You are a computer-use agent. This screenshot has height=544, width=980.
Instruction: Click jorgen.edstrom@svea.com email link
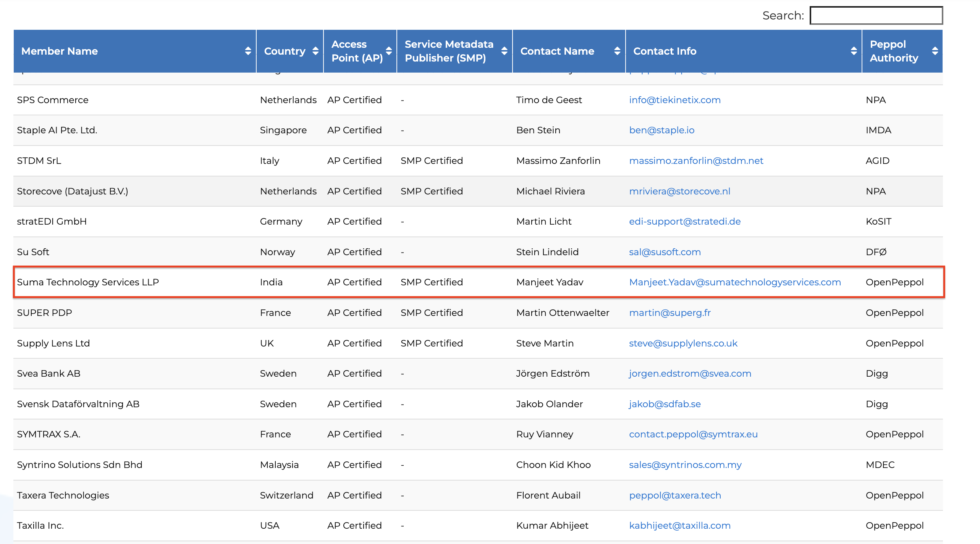coord(690,373)
